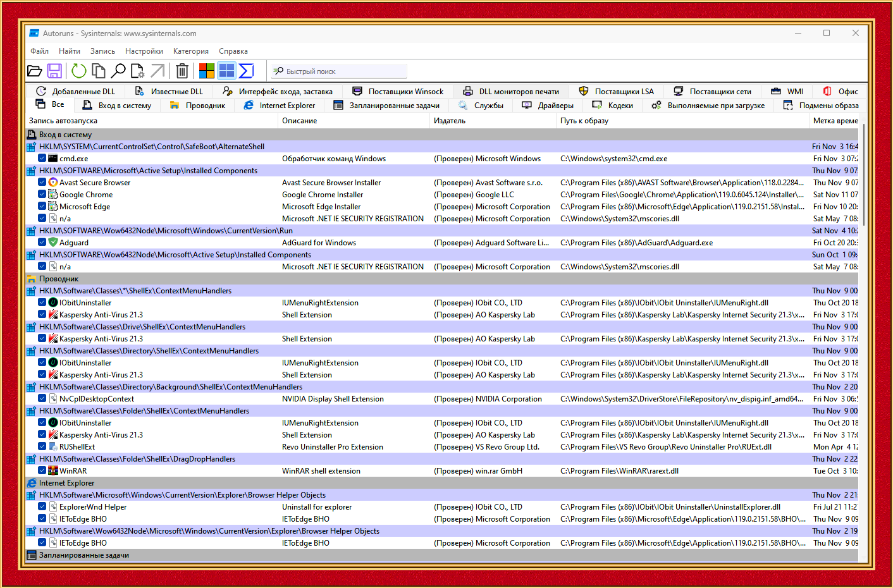Click the Быстрый поиск filter field
Viewport: 893px width, 588px height.
(339, 71)
